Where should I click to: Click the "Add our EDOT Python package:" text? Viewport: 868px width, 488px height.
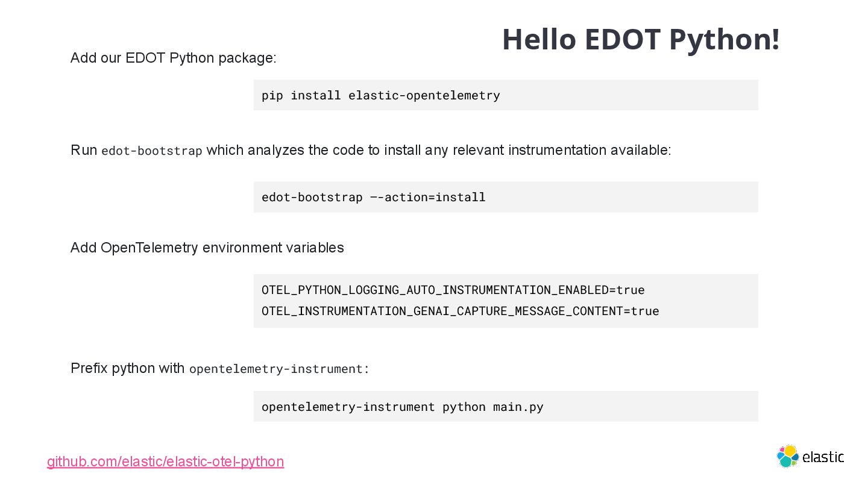click(173, 58)
